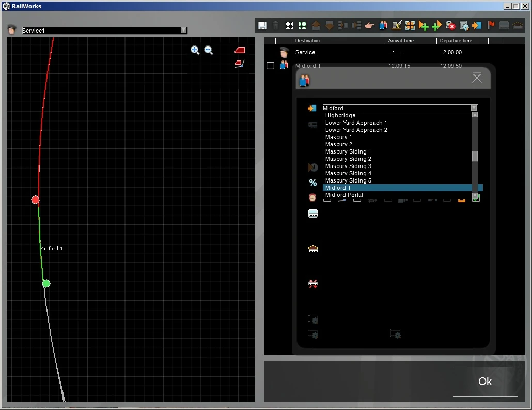Click the passengers icon in the toolbar

coord(383,25)
